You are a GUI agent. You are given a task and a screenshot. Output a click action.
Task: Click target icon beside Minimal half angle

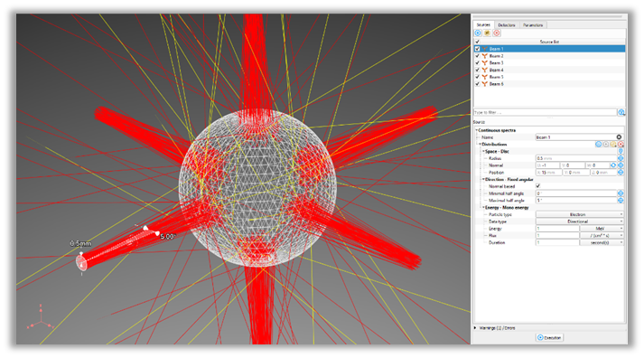pyautogui.click(x=621, y=193)
